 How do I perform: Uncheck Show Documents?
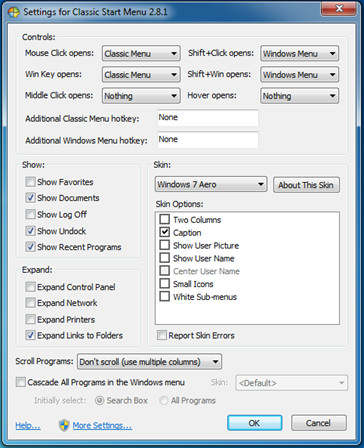click(30, 198)
